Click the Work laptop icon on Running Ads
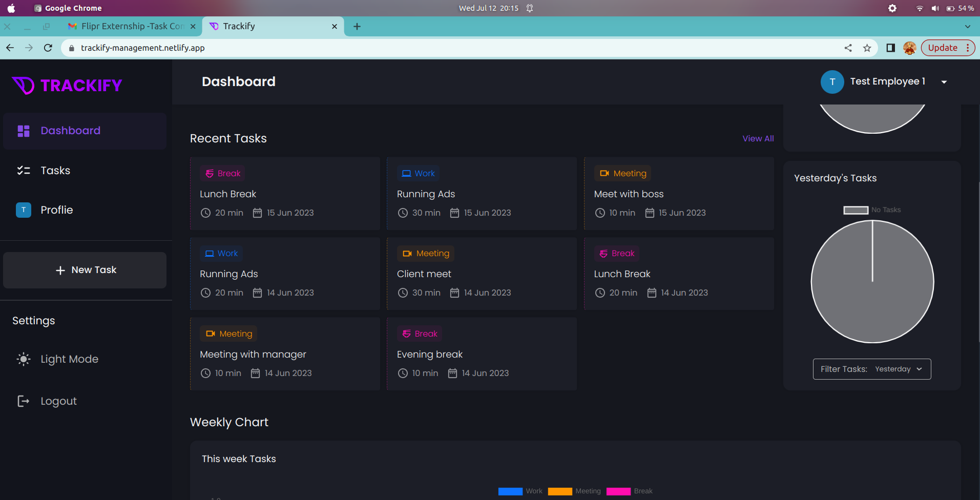 [x=406, y=173]
